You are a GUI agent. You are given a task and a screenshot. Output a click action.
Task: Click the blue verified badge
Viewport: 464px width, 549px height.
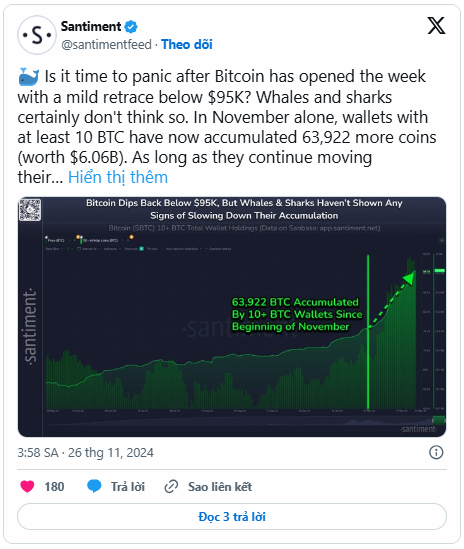131,27
